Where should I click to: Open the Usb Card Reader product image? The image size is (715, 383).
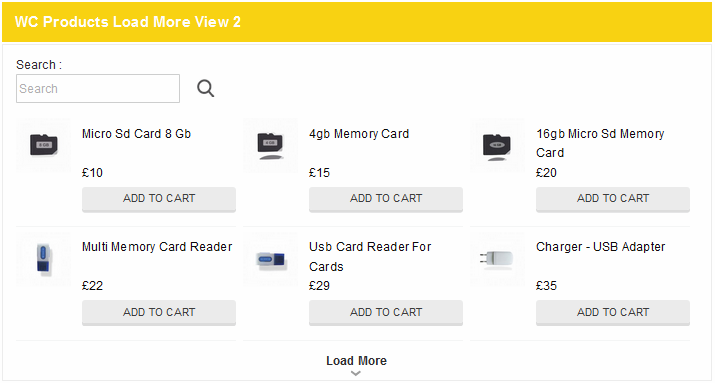(270, 259)
